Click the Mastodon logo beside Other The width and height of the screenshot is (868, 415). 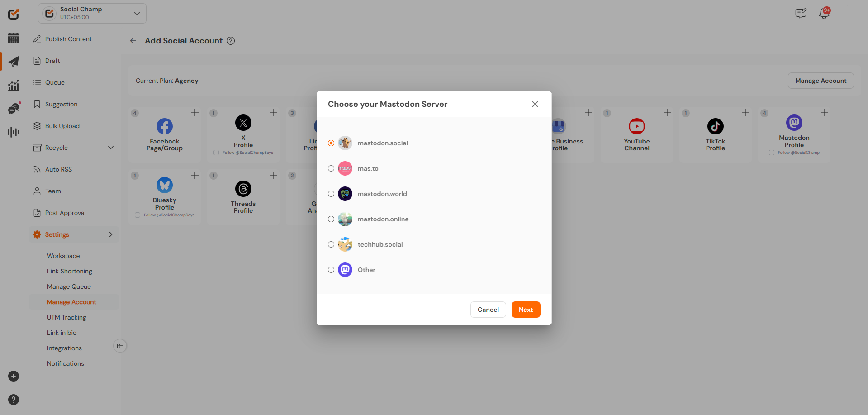coord(345,270)
